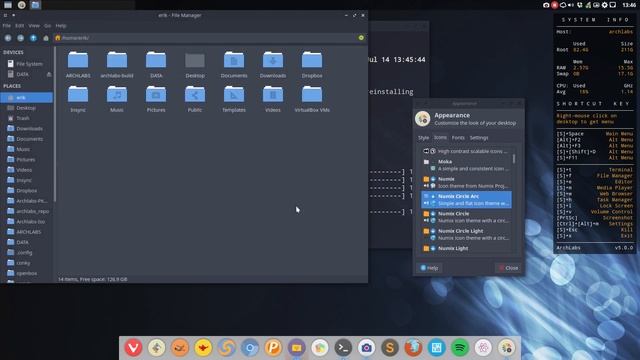Image resolution: width=640 pixels, height=360 pixels.
Task: Open the Go menu in File Manager
Action: 47,26
